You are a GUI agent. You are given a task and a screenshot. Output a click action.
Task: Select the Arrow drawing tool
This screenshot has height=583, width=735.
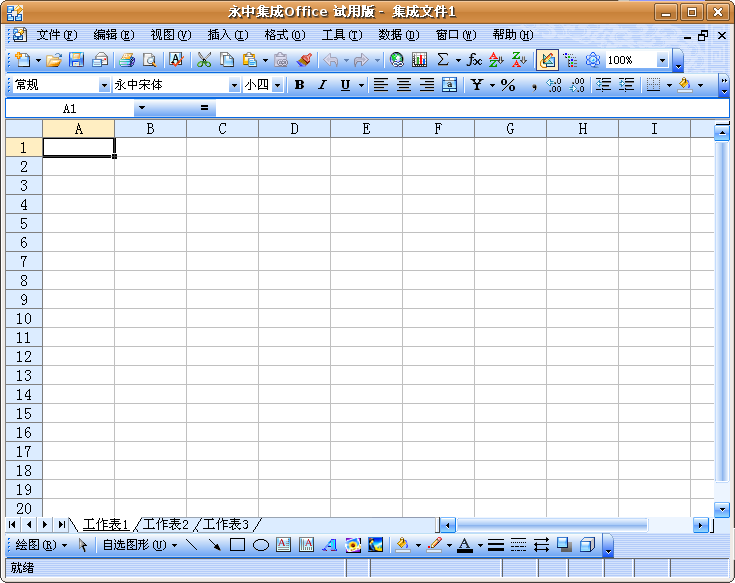215,545
